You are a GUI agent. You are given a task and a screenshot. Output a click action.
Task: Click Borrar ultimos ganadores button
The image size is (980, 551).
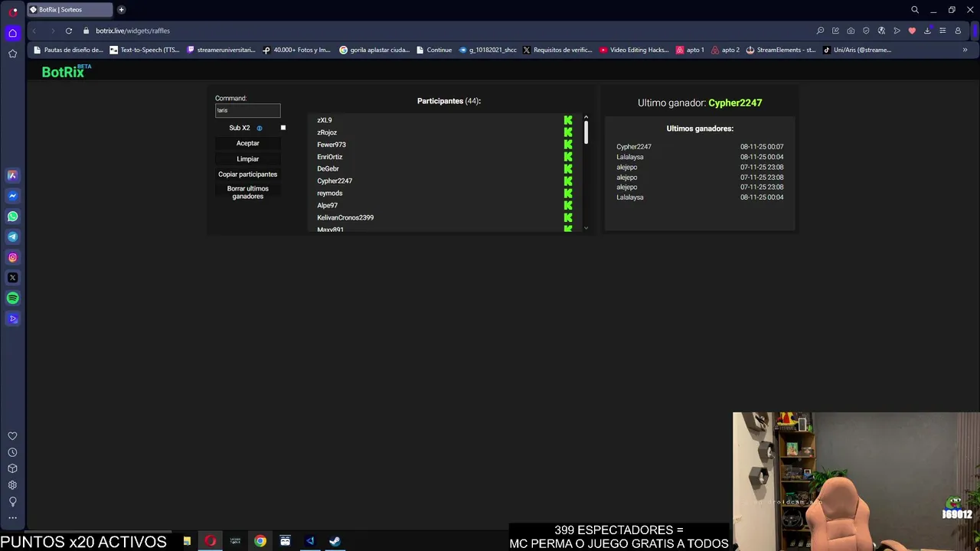tap(247, 192)
